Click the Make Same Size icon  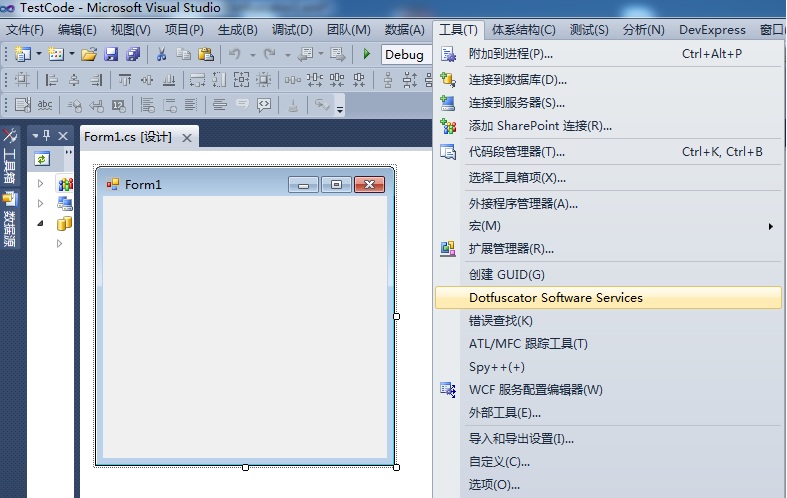point(241,80)
